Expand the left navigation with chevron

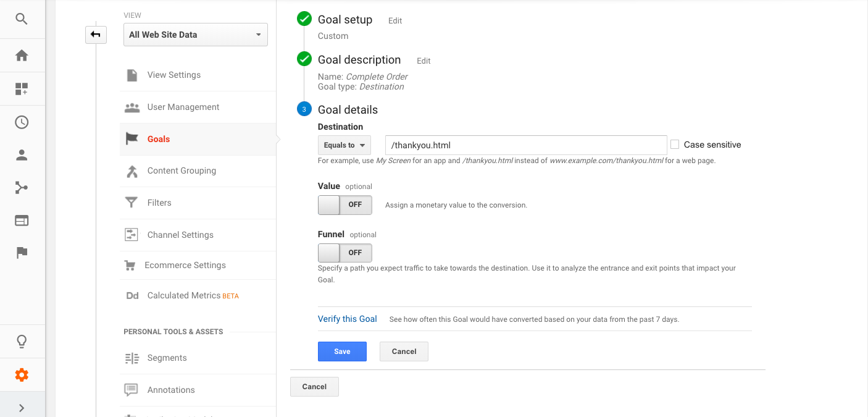(22, 408)
